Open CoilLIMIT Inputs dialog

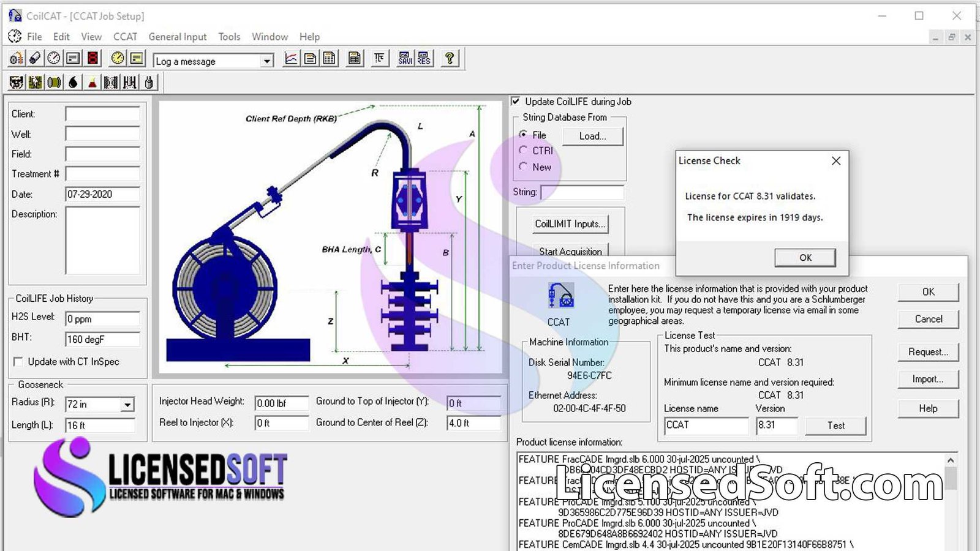tap(570, 223)
